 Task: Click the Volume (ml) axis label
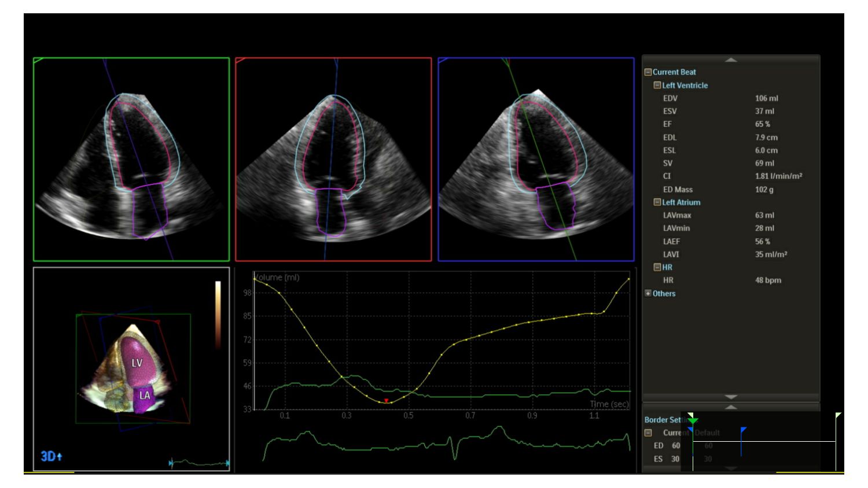277,278
